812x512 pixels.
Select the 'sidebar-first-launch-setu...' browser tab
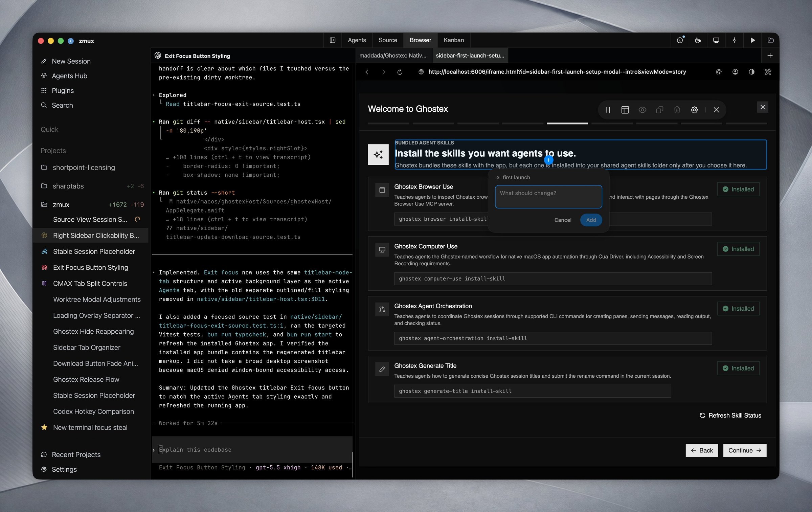click(470, 55)
